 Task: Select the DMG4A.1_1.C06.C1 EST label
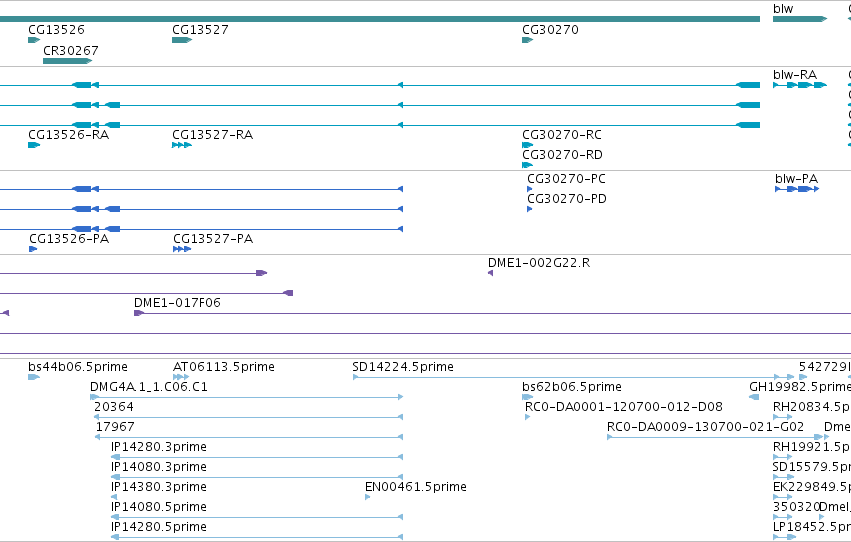click(149, 387)
